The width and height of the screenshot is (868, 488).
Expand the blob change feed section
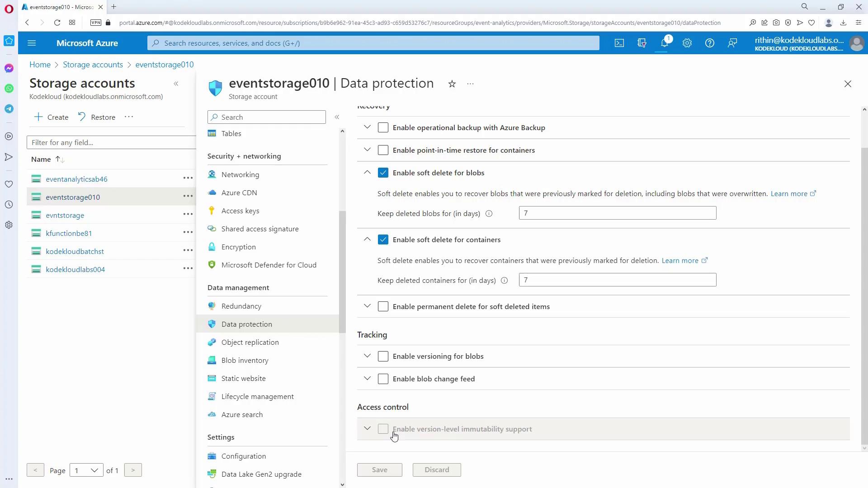click(367, 378)
